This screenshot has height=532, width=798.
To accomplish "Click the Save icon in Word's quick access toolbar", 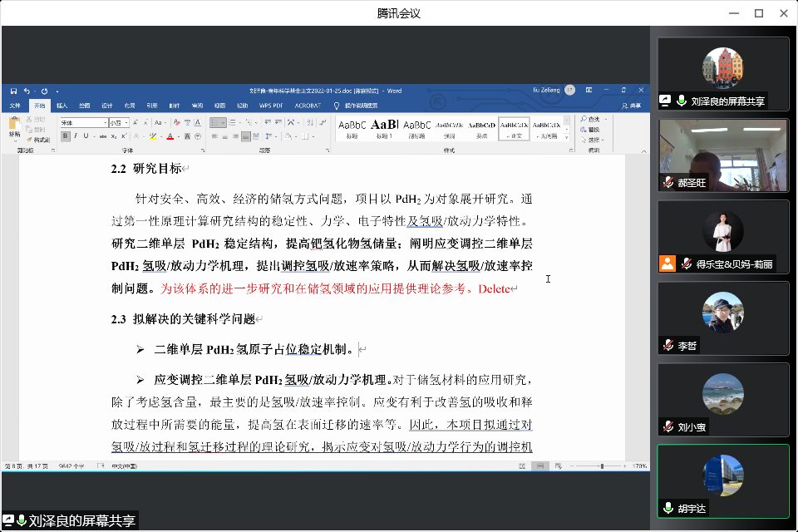I will pyautogui.click(x=14, y=91).
